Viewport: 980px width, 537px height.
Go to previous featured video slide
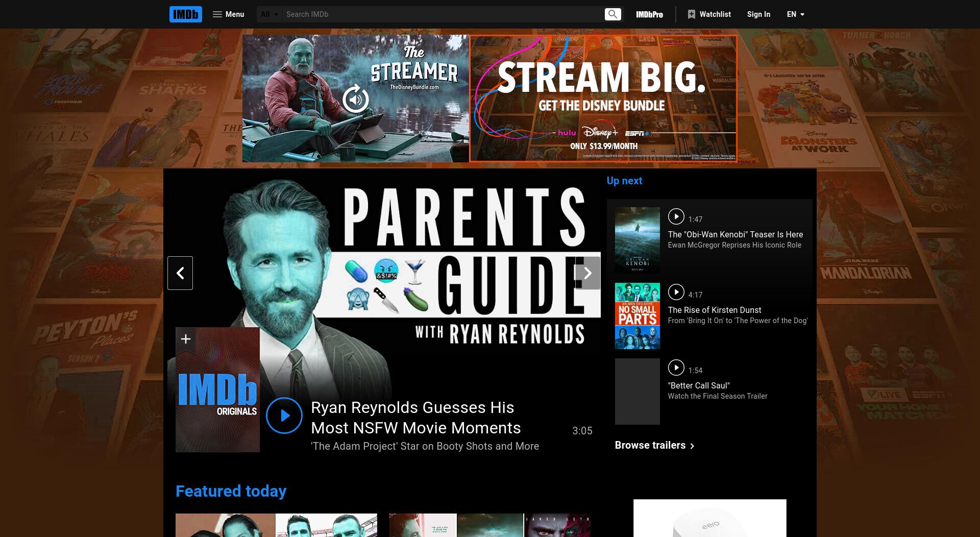click(x=180, y=273)
